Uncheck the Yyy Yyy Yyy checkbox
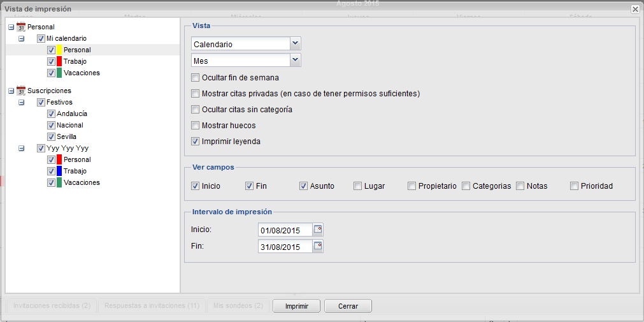 click(41, 148)
